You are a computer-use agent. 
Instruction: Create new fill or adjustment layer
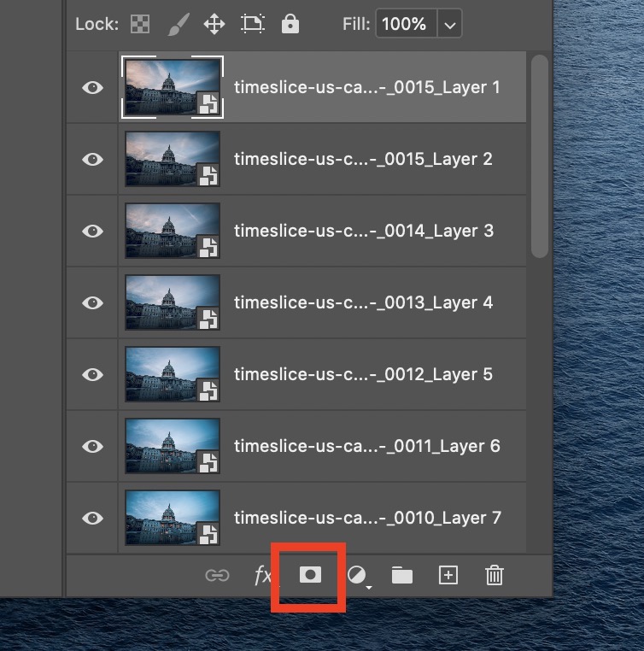[359, 577]
